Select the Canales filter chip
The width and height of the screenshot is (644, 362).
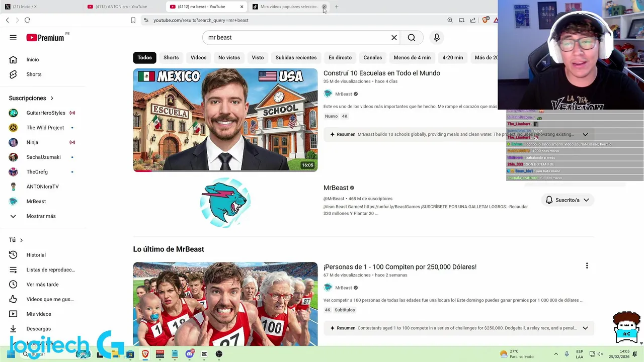click(373, 57)
